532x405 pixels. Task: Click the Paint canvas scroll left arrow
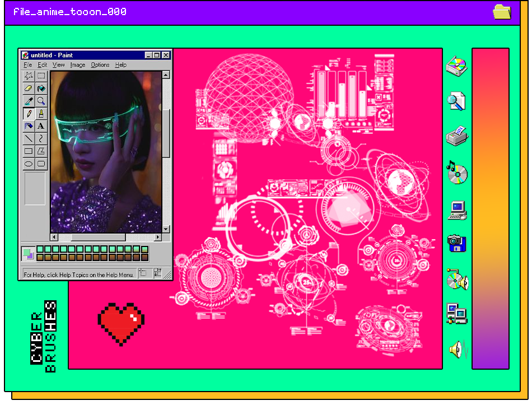54,237
